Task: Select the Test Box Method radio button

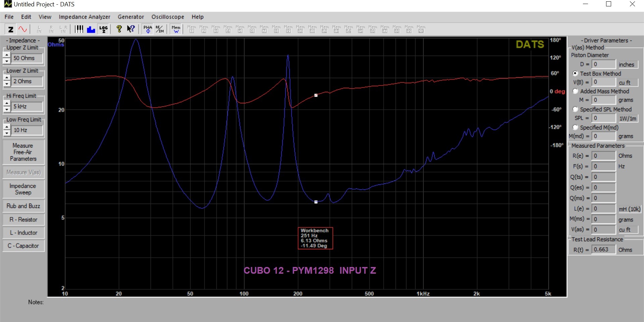Action: pyautogui.click(x=575, y=73)
